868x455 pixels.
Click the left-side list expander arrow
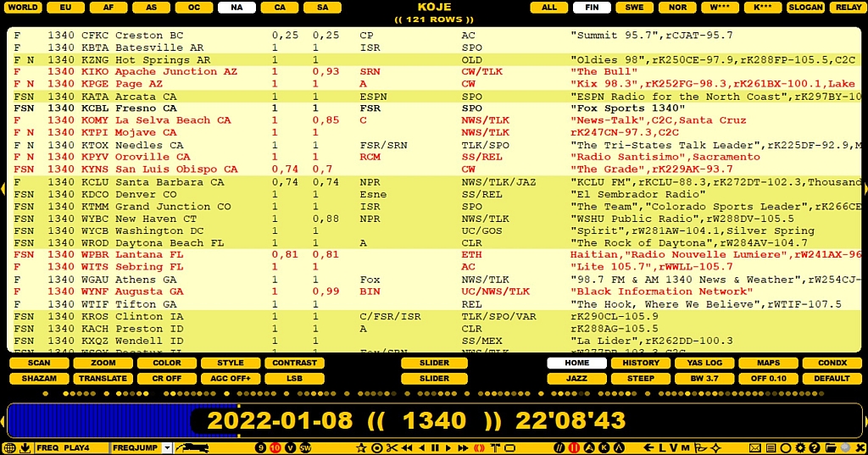[3, 189]
